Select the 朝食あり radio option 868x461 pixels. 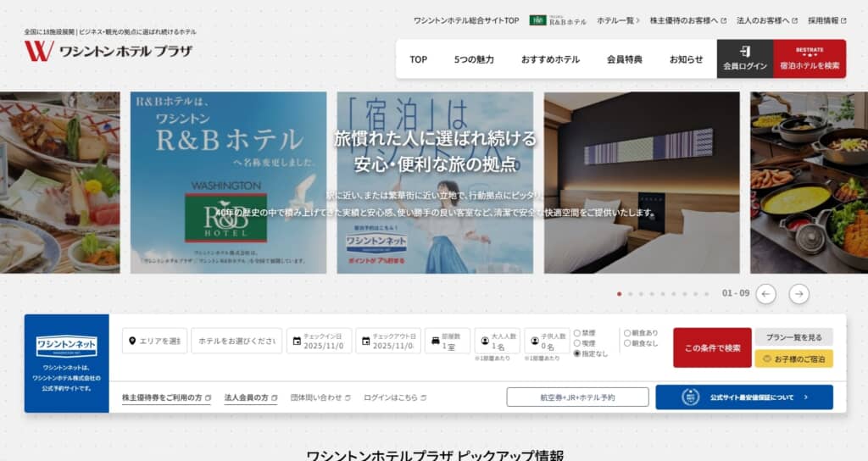coord(627,333)
